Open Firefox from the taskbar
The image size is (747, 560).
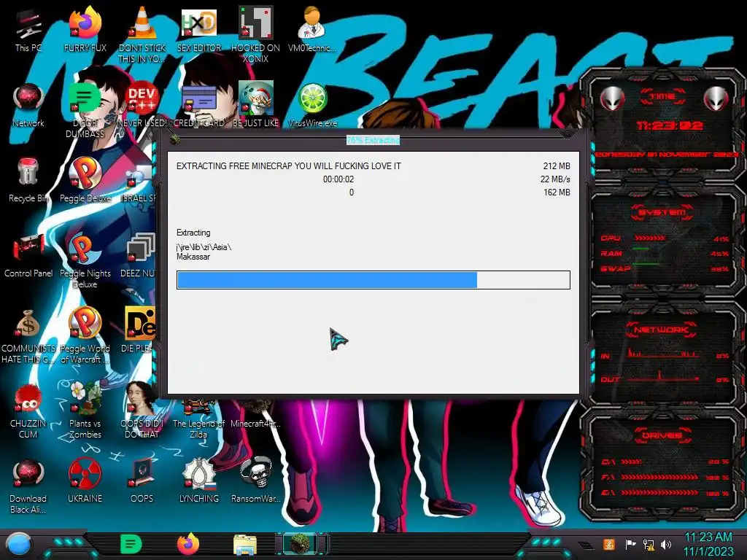pos(188,544)
